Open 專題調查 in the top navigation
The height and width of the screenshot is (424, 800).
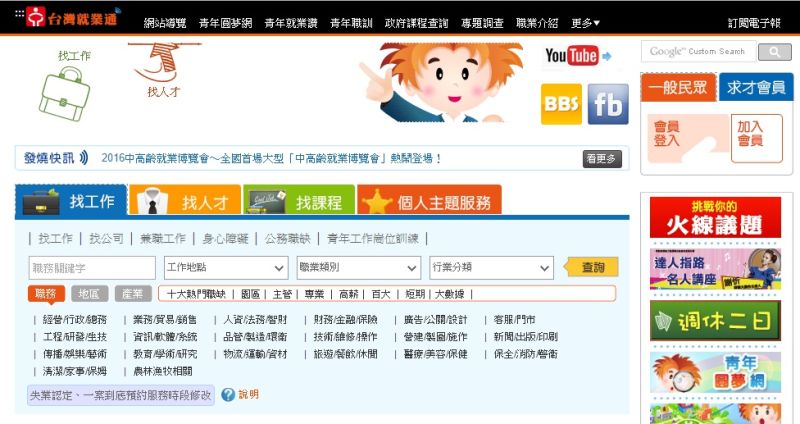pos(482,23)
